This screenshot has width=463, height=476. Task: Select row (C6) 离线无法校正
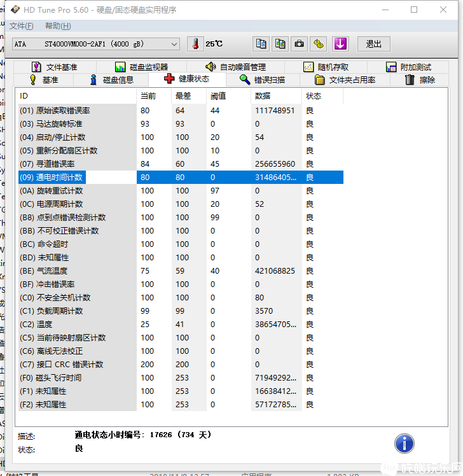181,351
